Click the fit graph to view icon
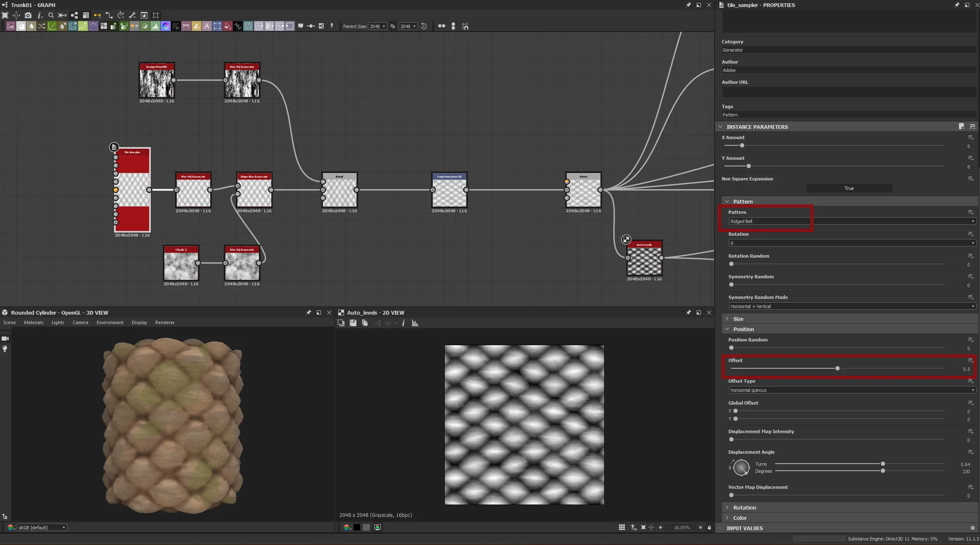 pos(5,15)
